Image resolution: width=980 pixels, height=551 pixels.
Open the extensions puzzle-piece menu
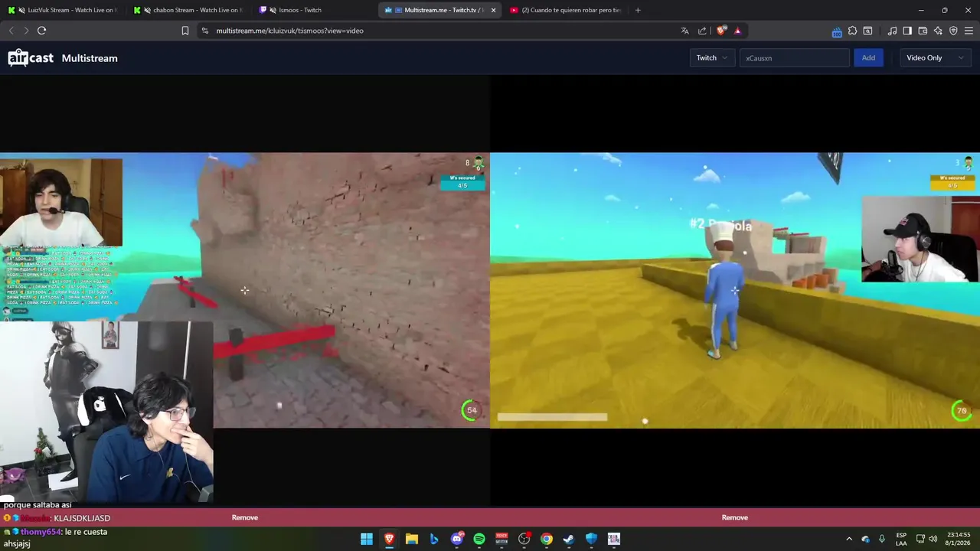[852, 31]
